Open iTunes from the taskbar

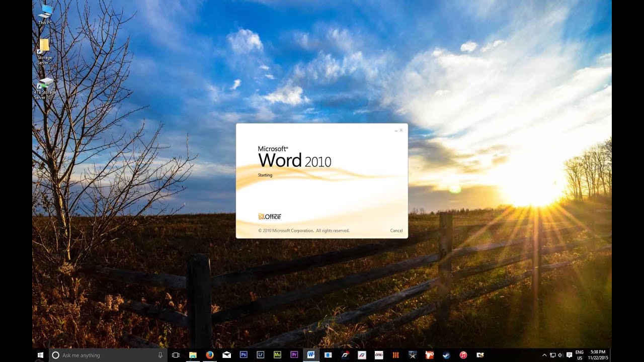coord(463,355)
